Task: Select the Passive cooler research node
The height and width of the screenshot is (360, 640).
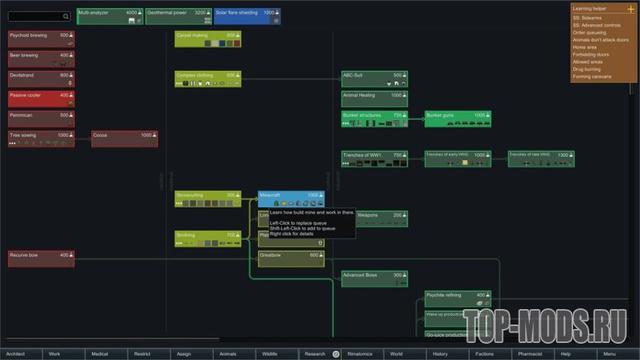Action: [x=41, y=99]
